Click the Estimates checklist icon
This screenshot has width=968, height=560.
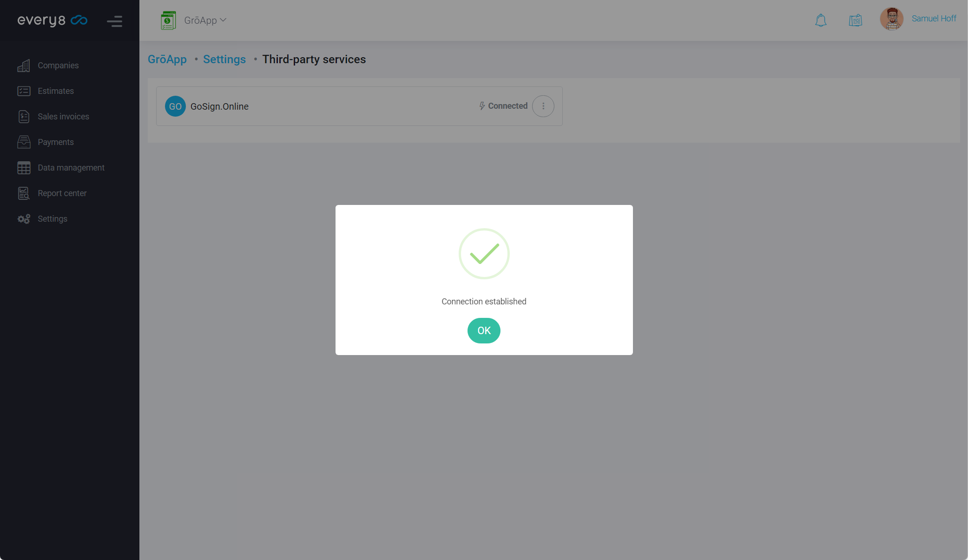(24, 91)
